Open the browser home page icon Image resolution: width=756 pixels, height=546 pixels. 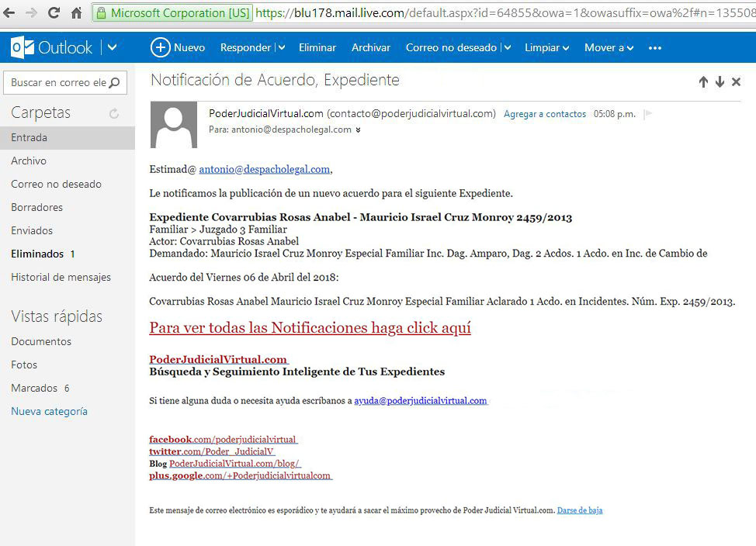pos(76,13)
